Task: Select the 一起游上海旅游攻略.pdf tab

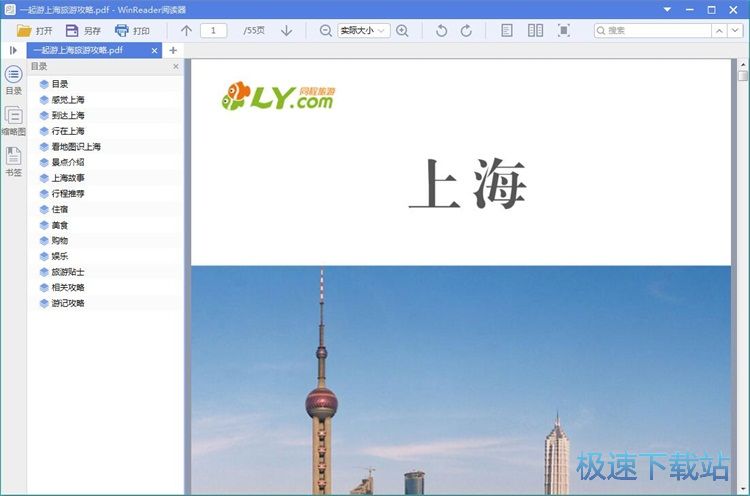Action: click(94, 50)
